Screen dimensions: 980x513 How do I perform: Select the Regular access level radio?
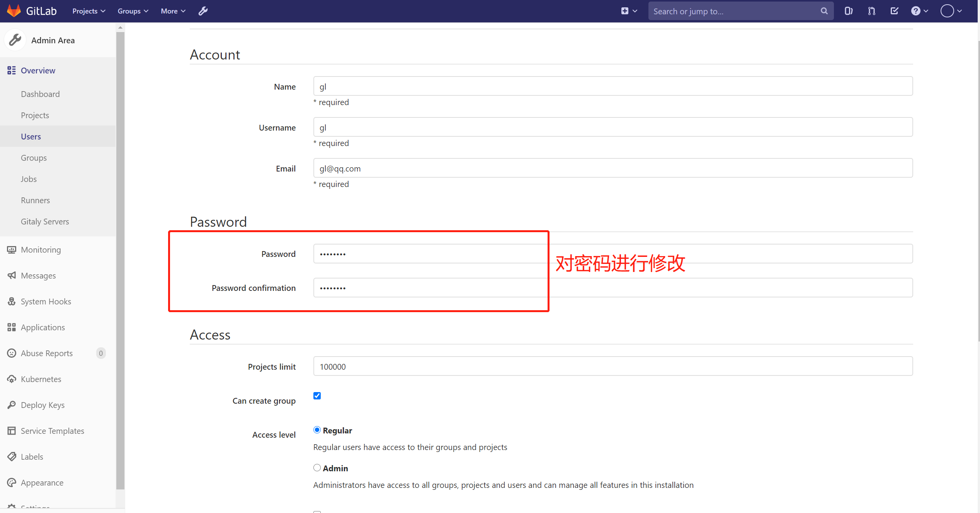click(317, 430)
